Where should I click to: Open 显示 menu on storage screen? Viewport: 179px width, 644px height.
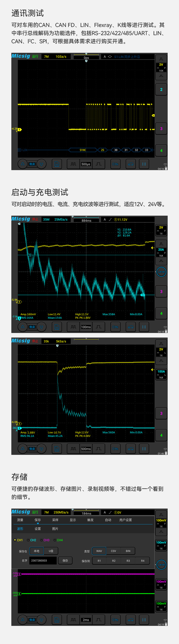pyautogui.click(x=73, y=520)
